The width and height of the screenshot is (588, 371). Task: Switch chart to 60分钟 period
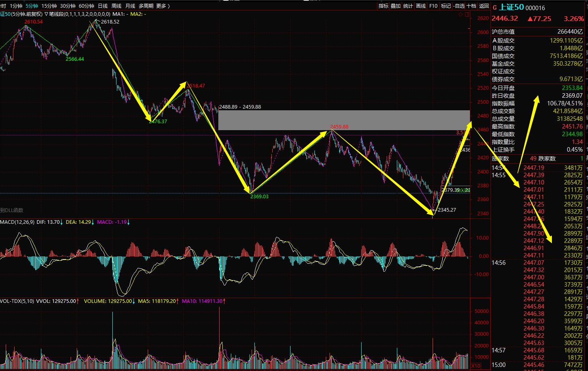(86, 6)
